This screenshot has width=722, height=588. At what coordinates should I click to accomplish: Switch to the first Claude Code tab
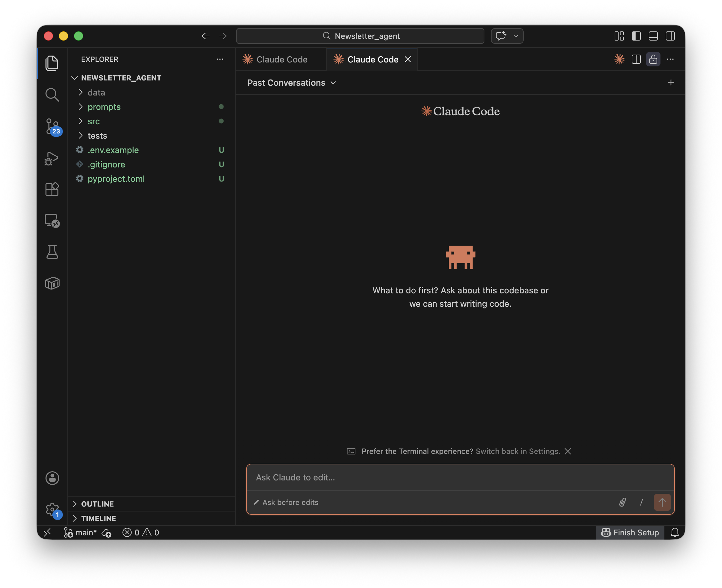click(x=281, y=60)
